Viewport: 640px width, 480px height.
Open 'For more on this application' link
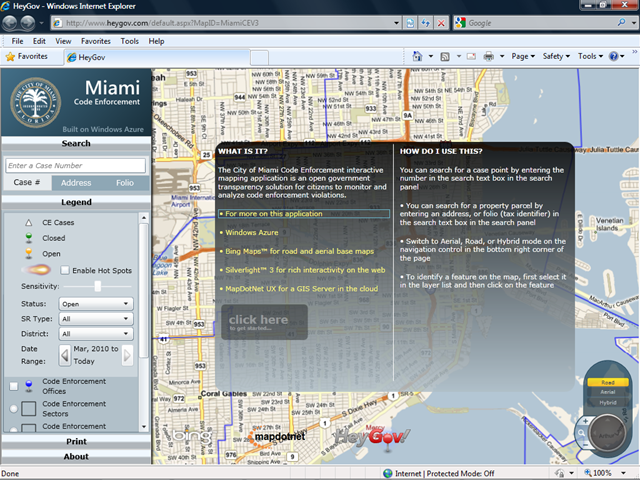[304, 214]
